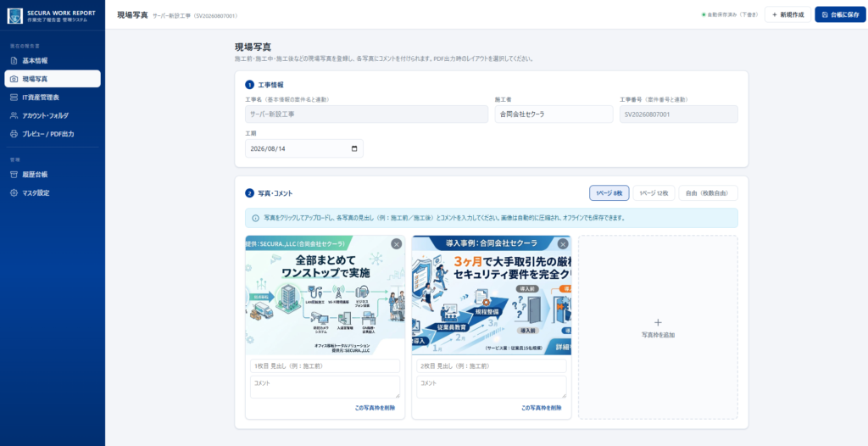Click the 工期 date field 2026/08/14
Viewport: 868px width, 446px height.
pyautogui.click(x=304, y=148)
